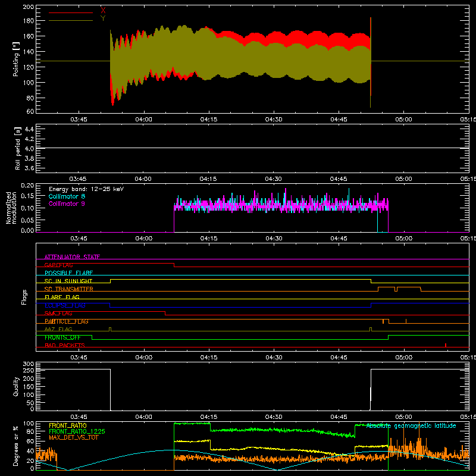
Task: Click the 03:45 label under the Pointing plot
Action: point(79,120)
